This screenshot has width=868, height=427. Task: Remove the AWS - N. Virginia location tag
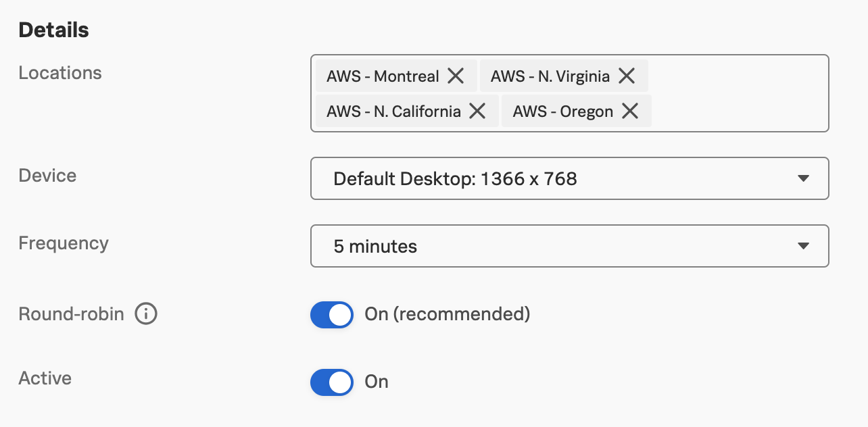[627, 76]
